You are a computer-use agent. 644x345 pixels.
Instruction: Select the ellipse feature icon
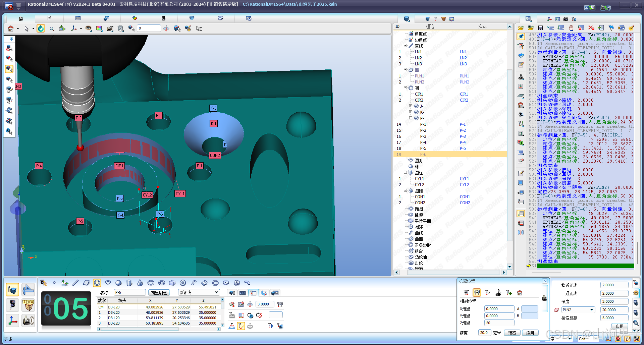[151, 283]
